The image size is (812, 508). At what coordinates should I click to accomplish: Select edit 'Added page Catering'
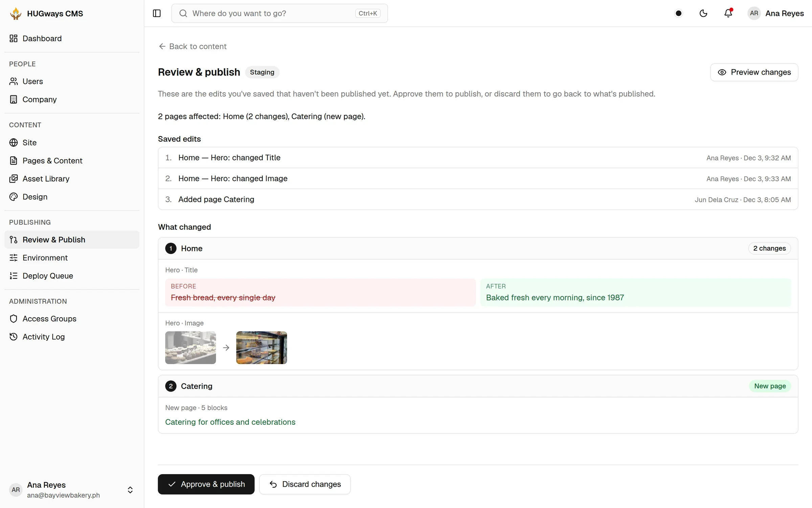click(x=478, y=199)
